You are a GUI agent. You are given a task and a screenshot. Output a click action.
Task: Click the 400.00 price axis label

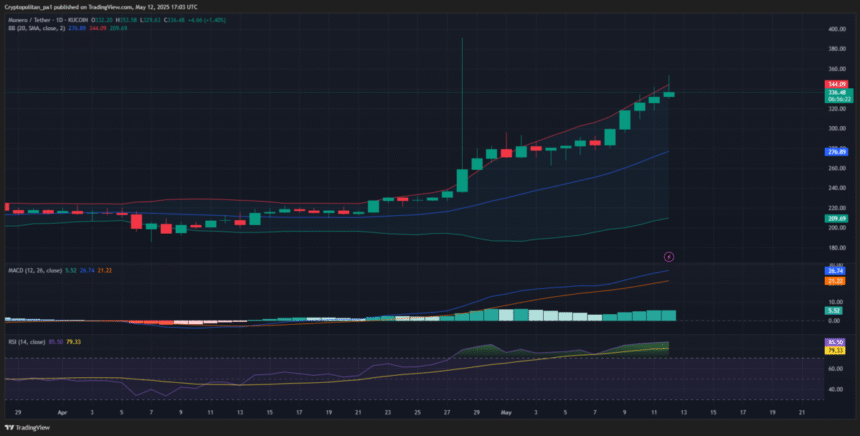pos(836,29)
